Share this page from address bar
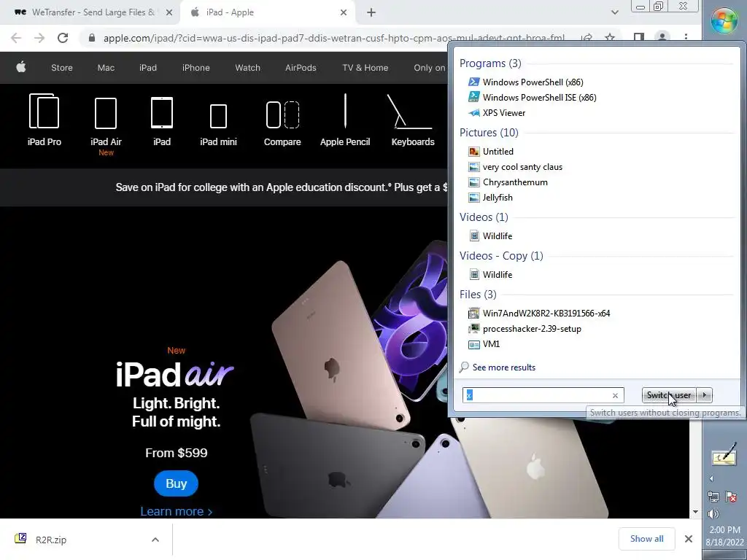747x560 pixels. pyautogui.click(x=587, y=38)
